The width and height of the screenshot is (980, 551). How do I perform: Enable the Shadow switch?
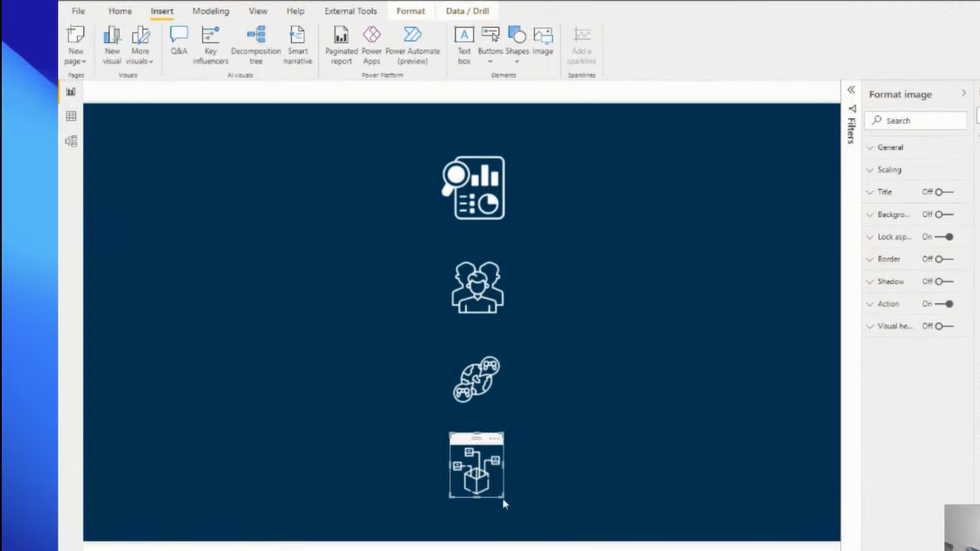coord(943,281)
